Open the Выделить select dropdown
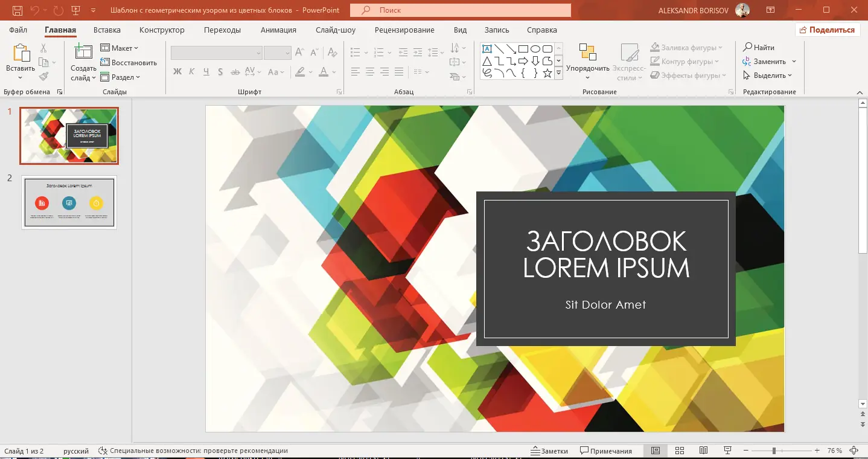Screen dimensions: 868x459 click(767, 75)
